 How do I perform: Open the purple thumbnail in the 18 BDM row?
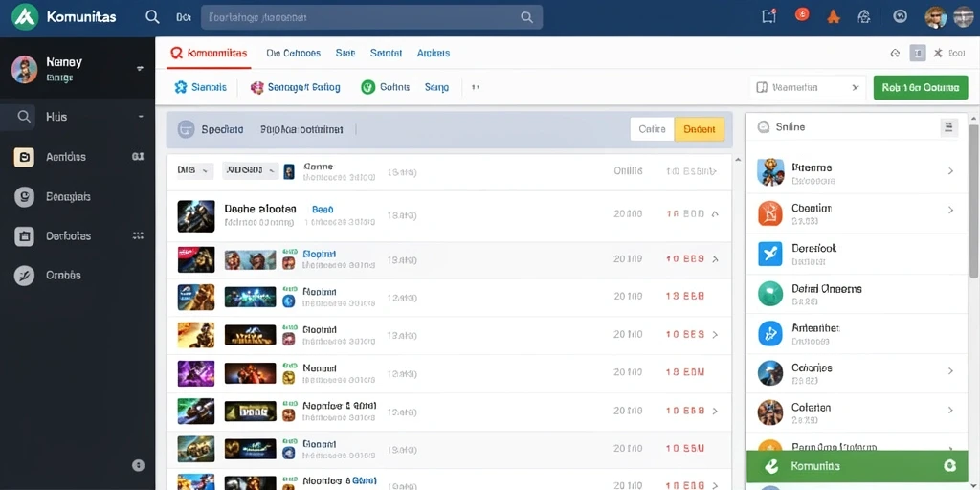tap(196, 373)
